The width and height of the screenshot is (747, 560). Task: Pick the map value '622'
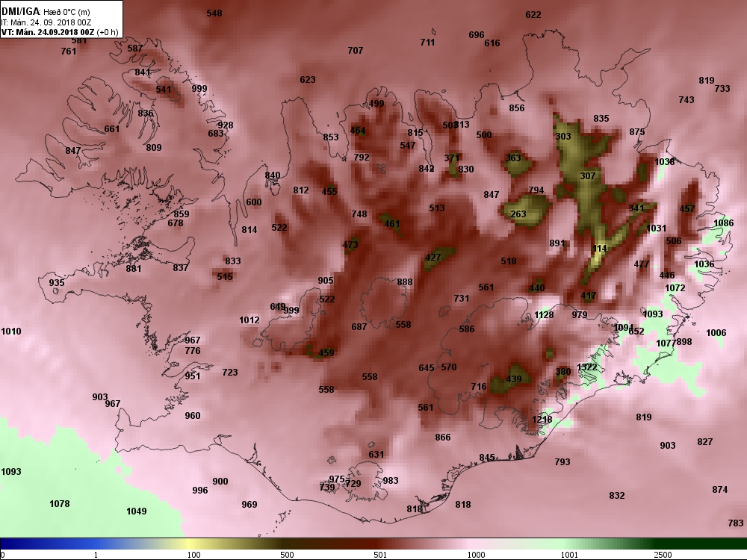(x=533, y=15)
